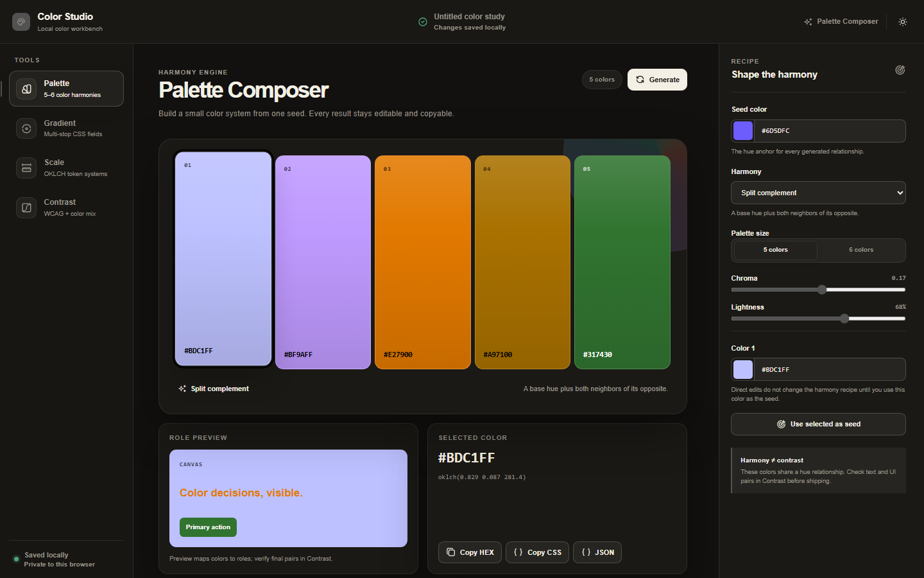This screenshot has width=924, height=578.
Task: Select palette swatch 05 #317430
Action: click(x=622, y=262)
